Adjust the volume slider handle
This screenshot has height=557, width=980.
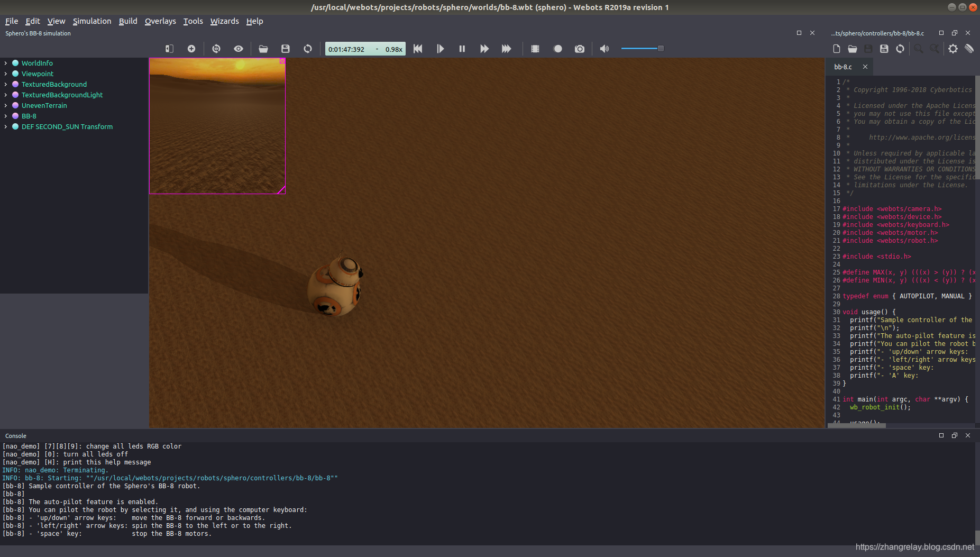tap(661, 49)
